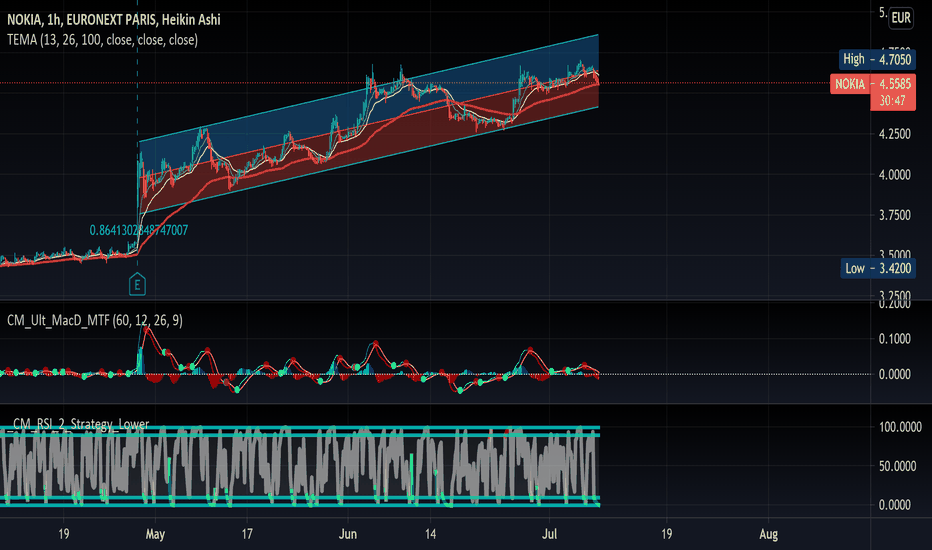
Task: Click the earnings 'E' marker icon
Action: [137, 284]
